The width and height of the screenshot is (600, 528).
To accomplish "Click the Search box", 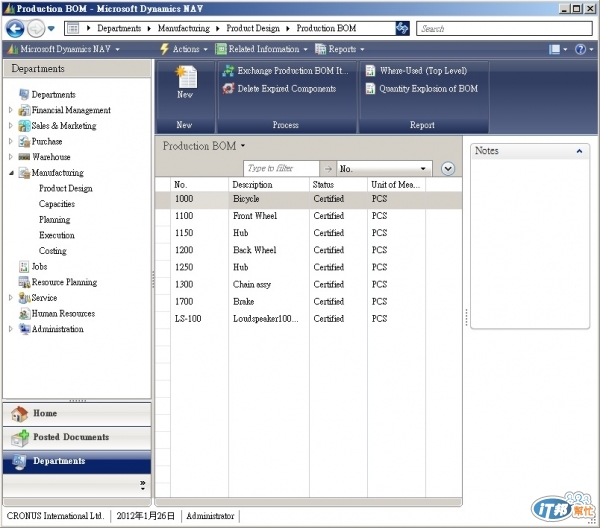I will [x=504, y=29].
